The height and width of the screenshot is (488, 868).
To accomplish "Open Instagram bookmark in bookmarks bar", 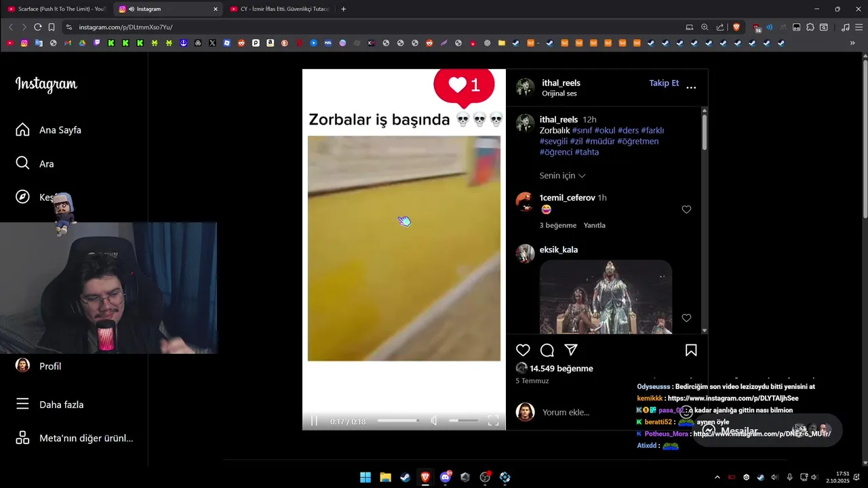I will (24, 43).
